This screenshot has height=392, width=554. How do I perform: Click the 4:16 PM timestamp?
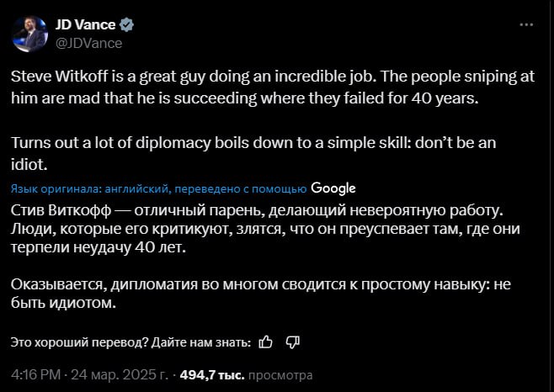click(35, 374)
